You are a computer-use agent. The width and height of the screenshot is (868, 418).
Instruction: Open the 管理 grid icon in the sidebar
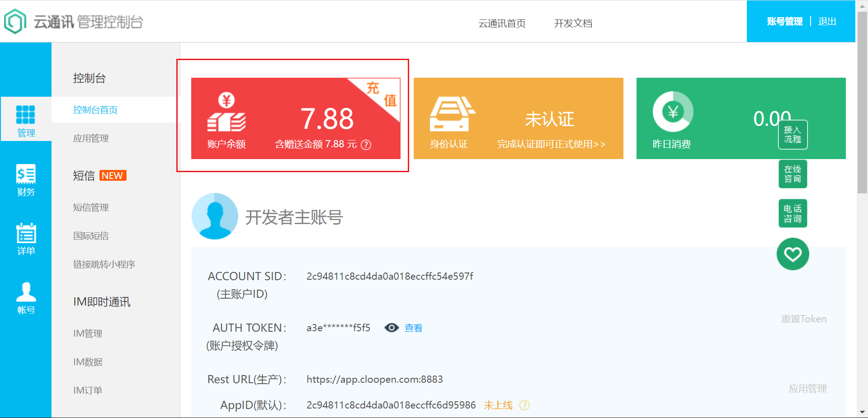point(25,114)
